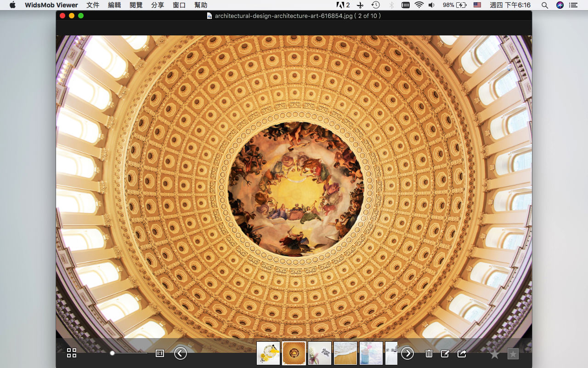Toggle the boxed star favorites filter
The image size is (588, 368).
coord(513,354)
